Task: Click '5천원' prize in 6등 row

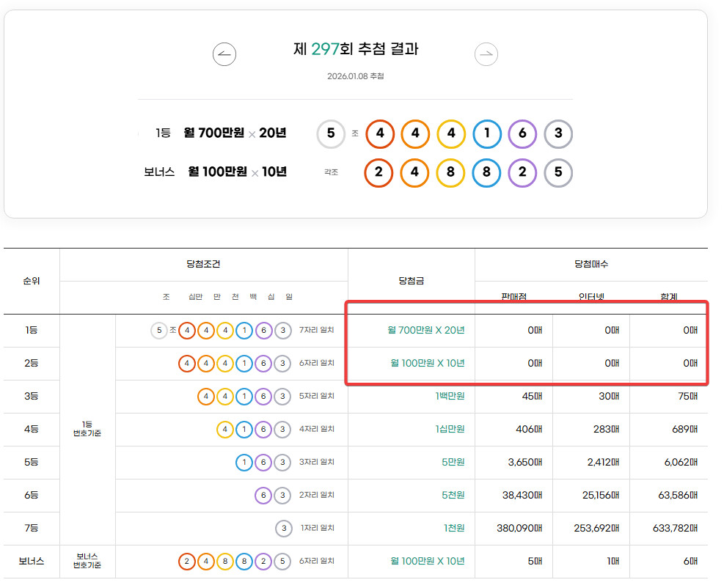Action: pos(453,495)
